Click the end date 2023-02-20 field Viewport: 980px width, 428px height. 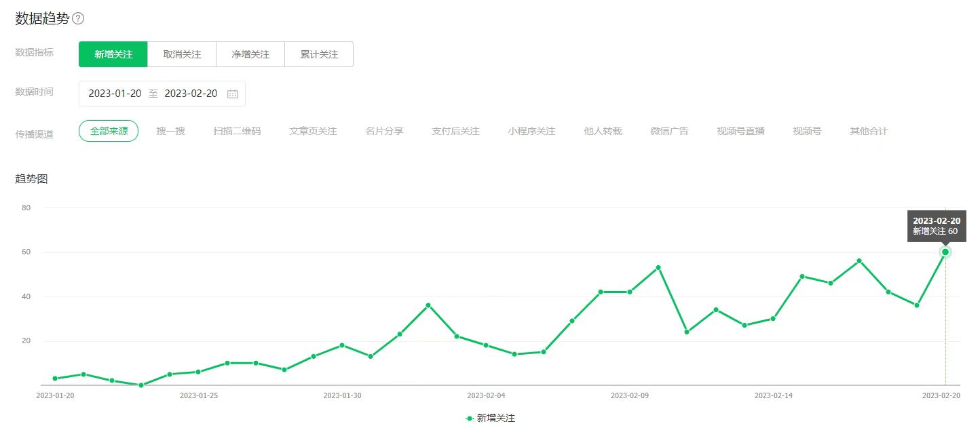pos(191,94)
